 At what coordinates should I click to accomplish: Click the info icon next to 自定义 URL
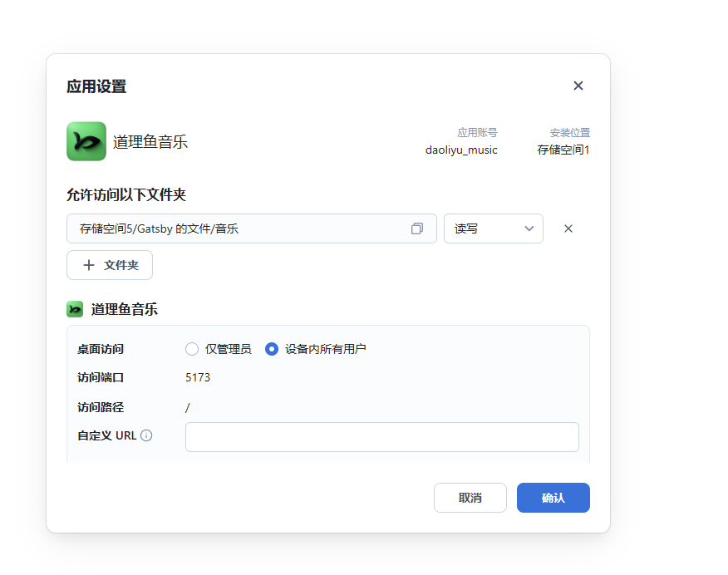146,435
